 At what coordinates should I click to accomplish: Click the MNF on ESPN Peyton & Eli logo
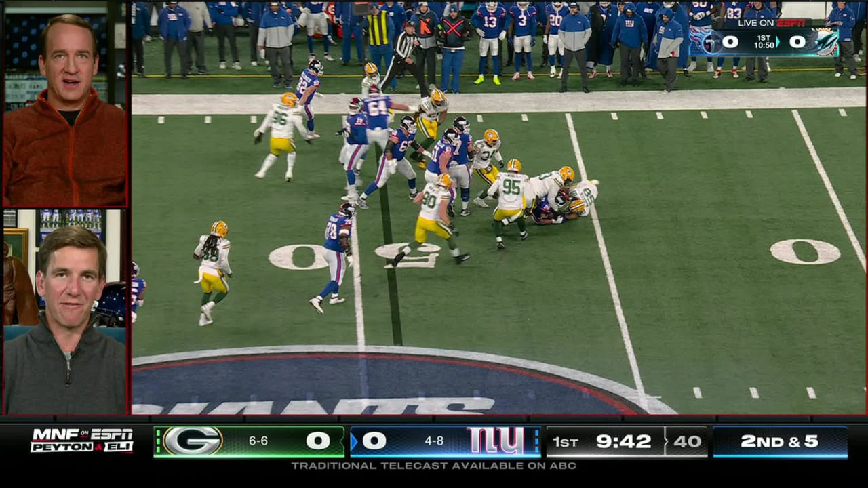pos(82,441)
